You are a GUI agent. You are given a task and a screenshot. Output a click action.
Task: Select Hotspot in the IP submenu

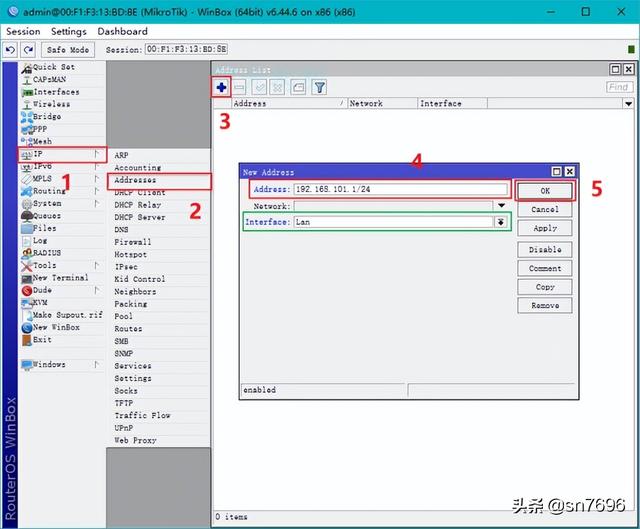(159, 255)
